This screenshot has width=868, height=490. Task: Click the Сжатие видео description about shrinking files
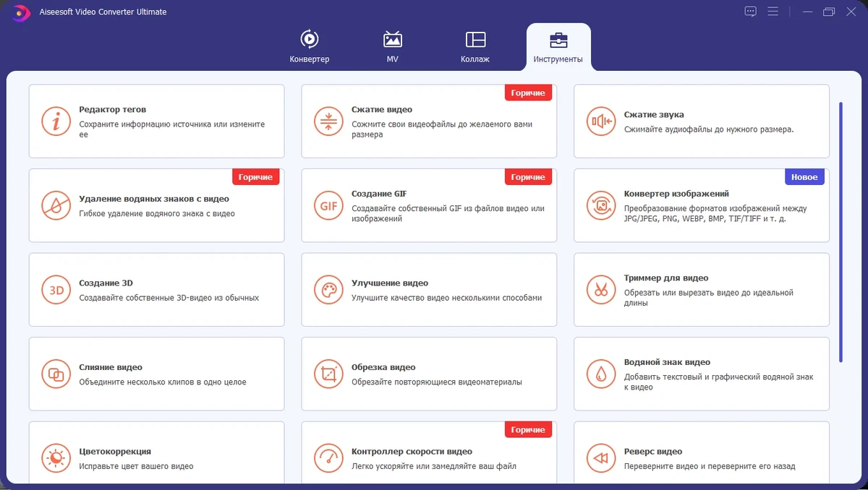tap(442, 129)
